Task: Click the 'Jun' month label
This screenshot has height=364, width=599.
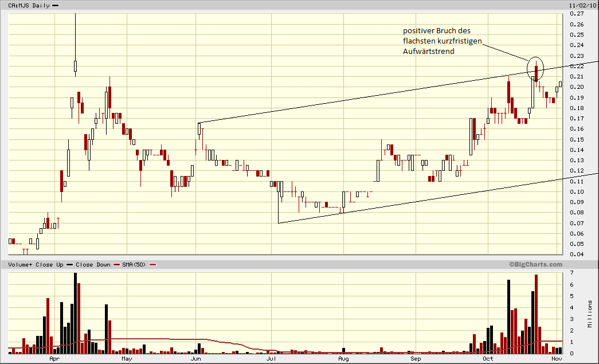Action: [x=195, y=359]
